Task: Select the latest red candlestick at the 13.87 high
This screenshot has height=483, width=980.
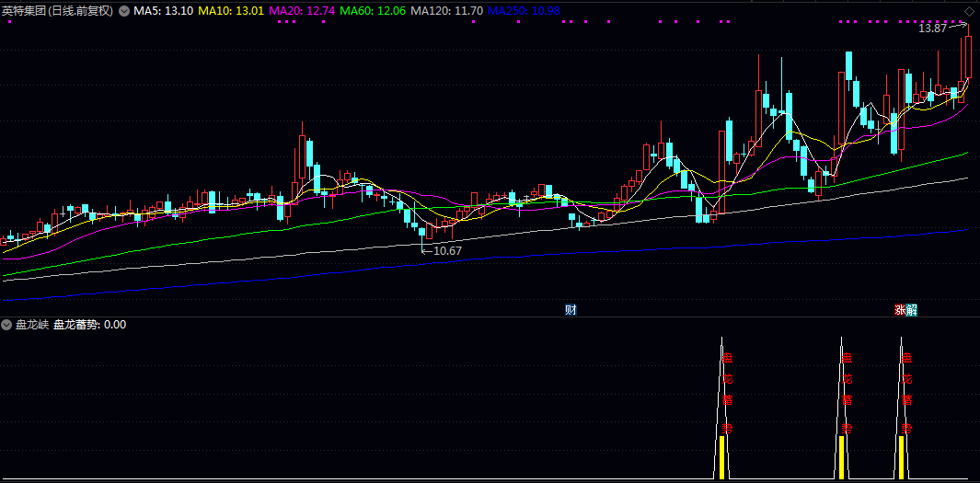Action: pos(968,56)
